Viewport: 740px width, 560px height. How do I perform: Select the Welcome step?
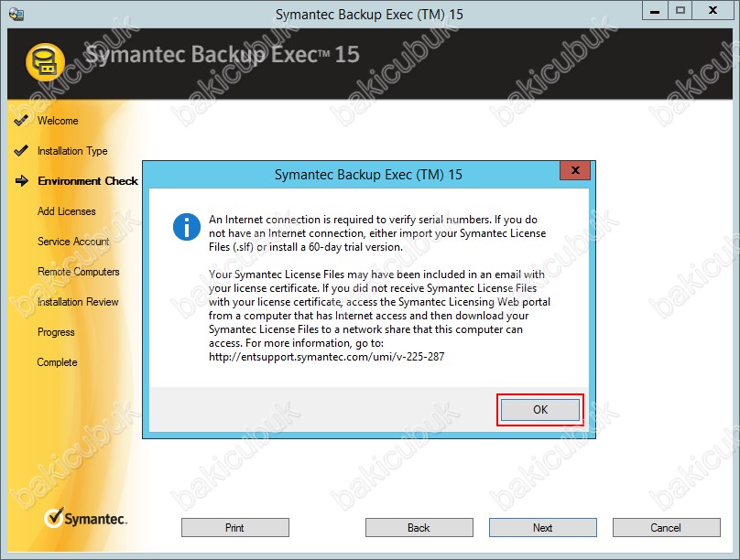(58, 121)
